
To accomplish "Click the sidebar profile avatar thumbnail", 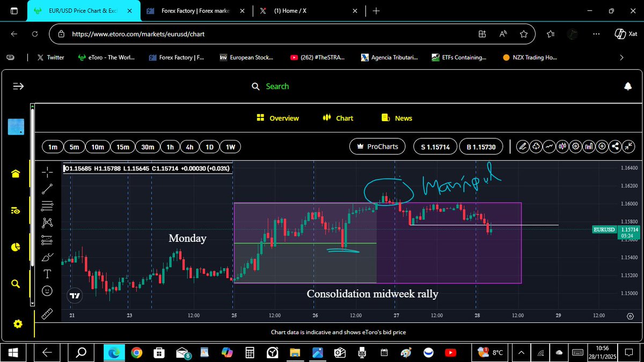I will pos(16,126).
